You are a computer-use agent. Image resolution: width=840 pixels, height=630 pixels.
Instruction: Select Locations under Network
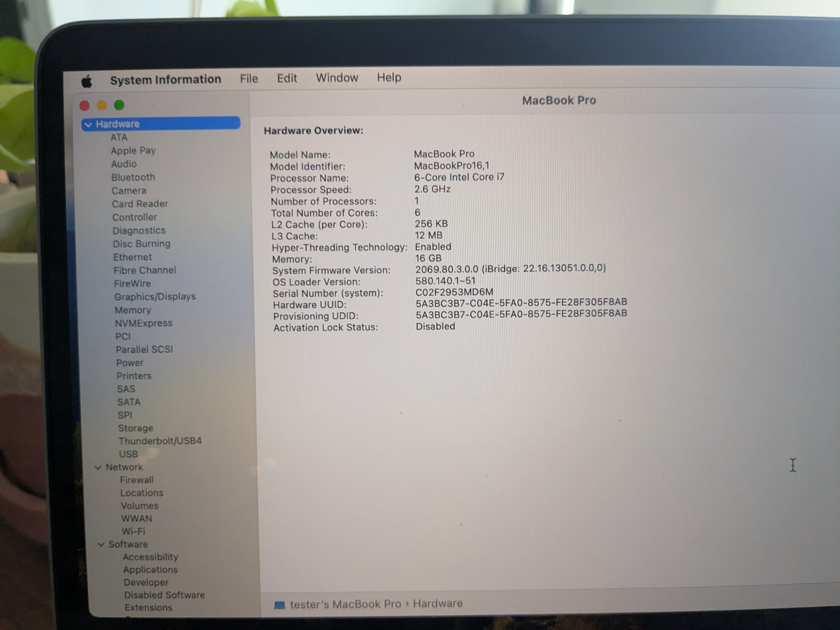[142, 493]
